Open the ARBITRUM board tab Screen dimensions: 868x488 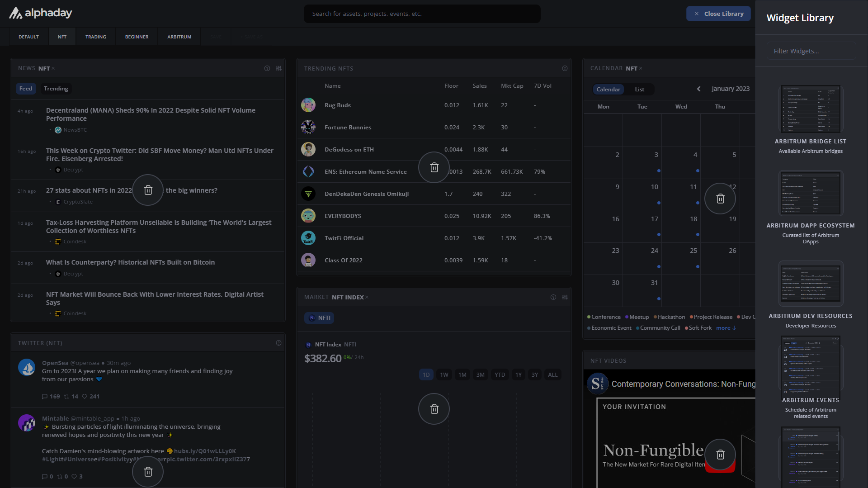point(179,37)
